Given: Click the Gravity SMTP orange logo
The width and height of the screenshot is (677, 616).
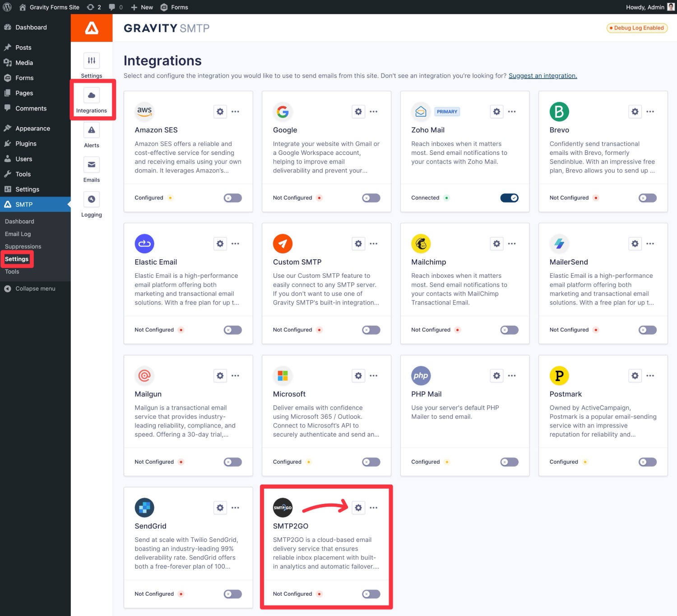Looking at the screenshot, I should (92, 28).
